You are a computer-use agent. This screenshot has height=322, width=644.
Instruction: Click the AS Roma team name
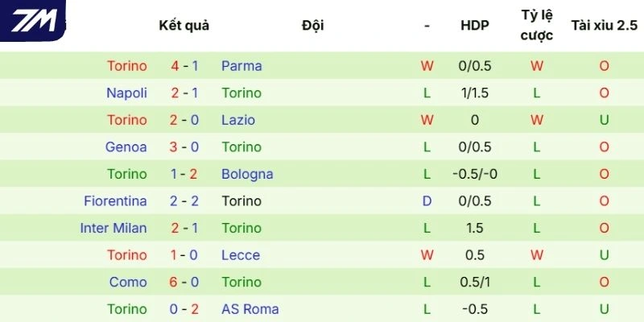tap(250, 309)
